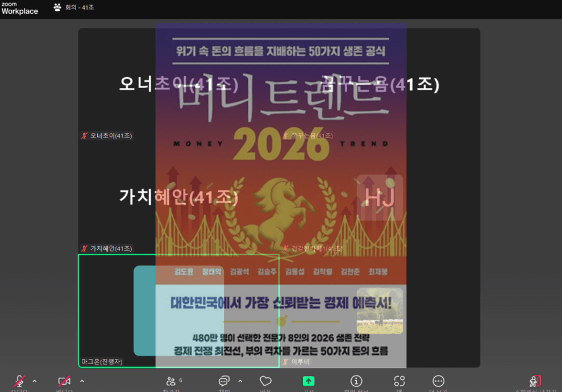Click the small 꿈꾸는몸(41조) name label with mic icon

(308, 136)
